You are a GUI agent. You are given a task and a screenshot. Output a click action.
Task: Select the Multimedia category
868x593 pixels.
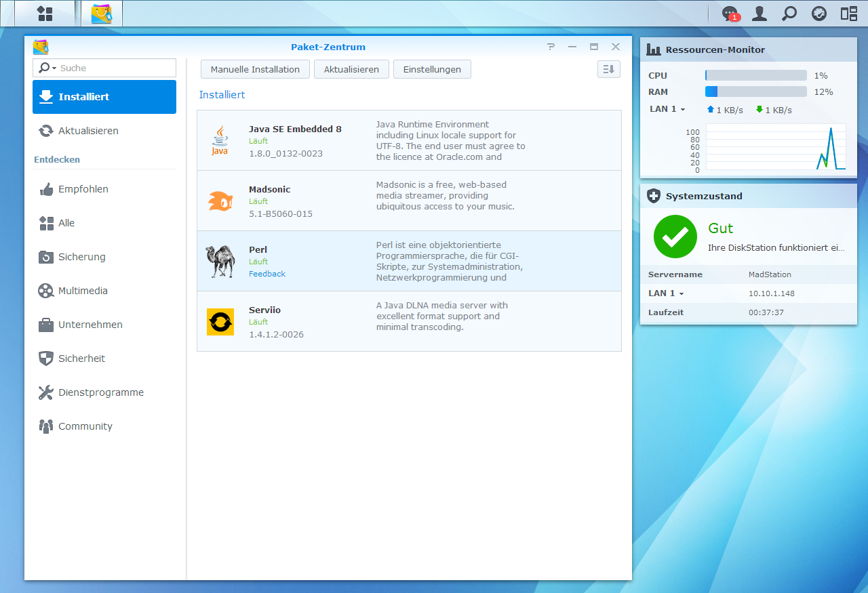tap(83, 291)
